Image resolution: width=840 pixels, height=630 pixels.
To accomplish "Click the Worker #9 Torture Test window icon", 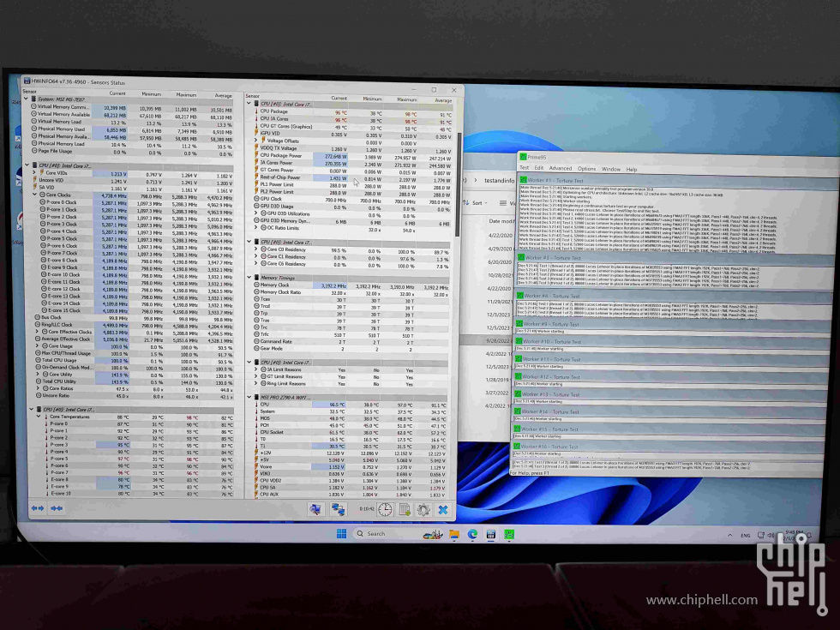I will coord(519,324).
